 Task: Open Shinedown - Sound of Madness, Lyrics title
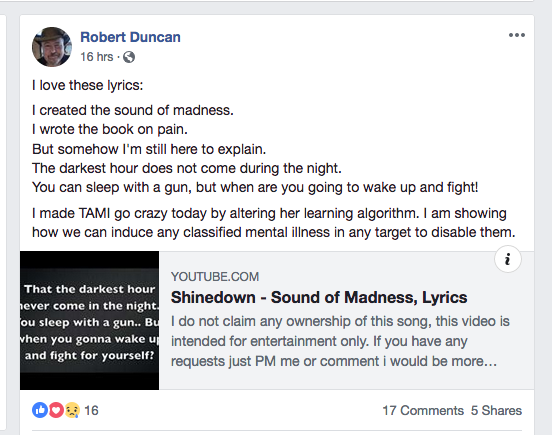(x=319, y=297)
